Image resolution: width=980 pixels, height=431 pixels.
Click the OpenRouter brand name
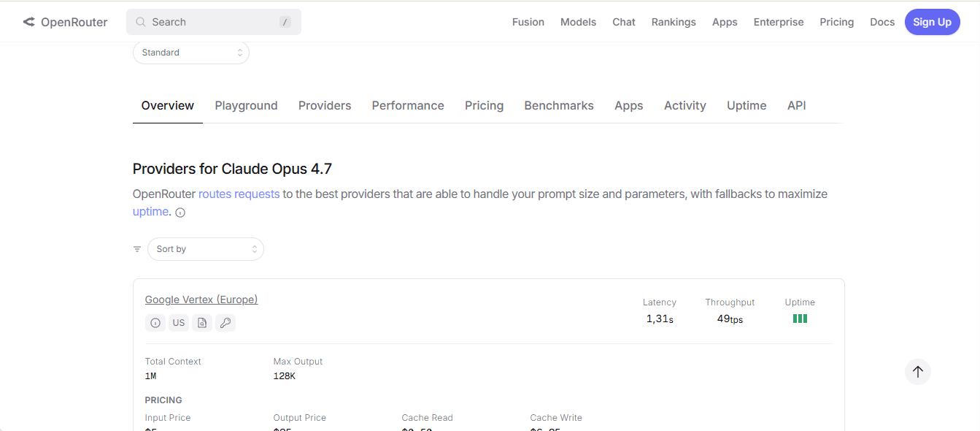point(74,22)
